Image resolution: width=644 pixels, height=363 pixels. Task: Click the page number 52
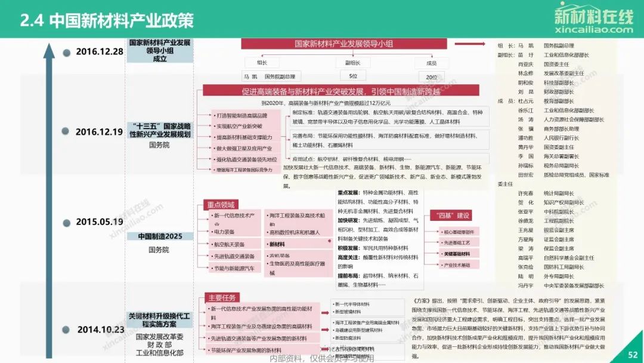[x=633, y=355]
